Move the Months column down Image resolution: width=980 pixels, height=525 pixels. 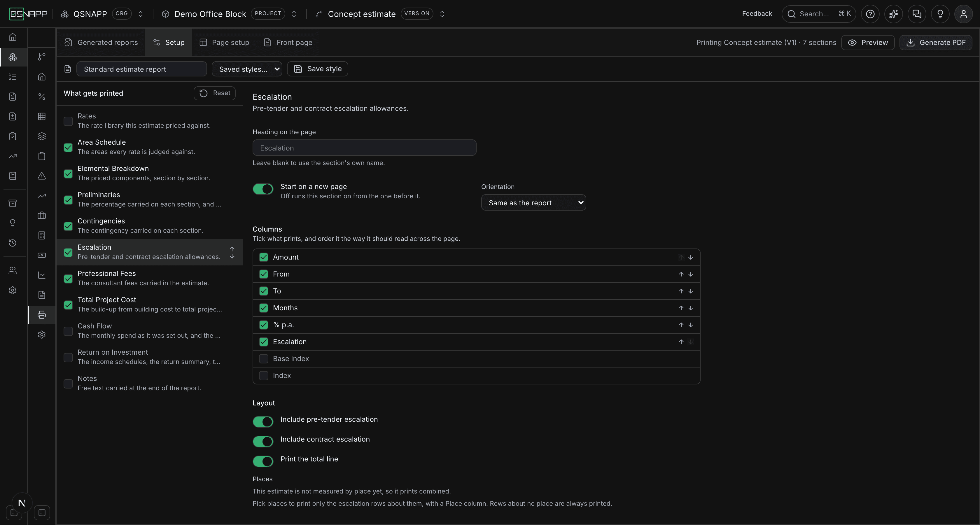(690, 308)
